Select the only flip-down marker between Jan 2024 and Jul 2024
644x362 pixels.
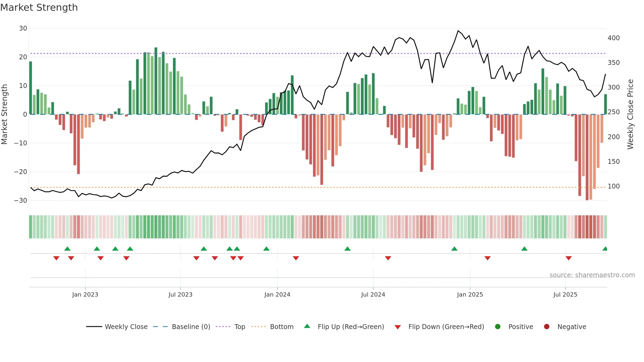(296, 258)
